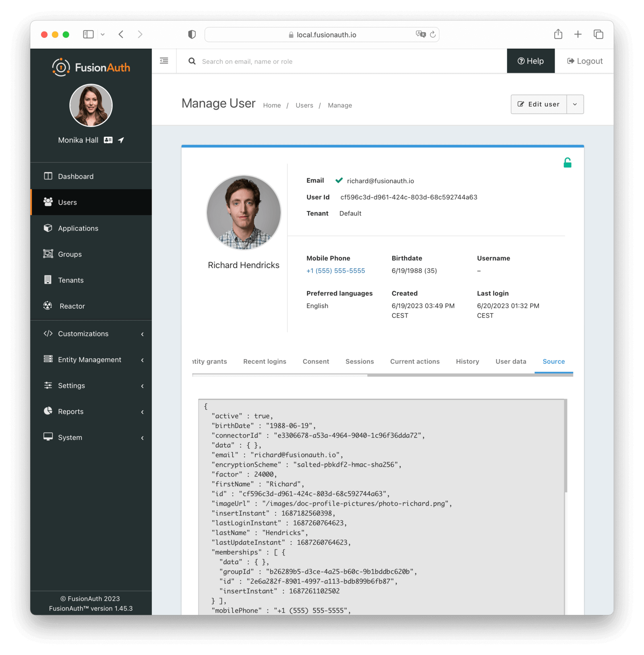The image size is (644, 655).
Task: Click the search input field
Action: pos(342,61)
